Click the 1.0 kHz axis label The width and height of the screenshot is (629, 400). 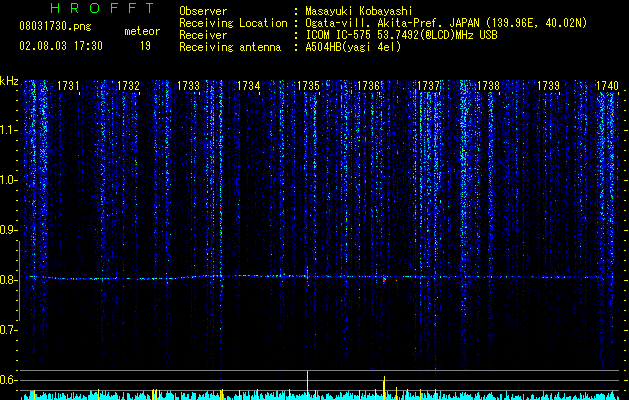pyautogui.click(x=9, y=180)
